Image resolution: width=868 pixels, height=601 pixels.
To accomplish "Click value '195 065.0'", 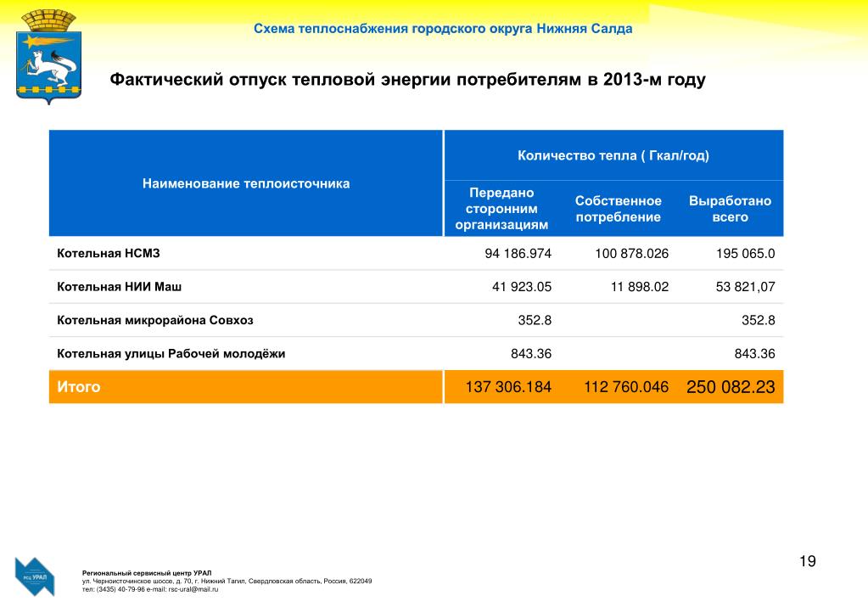I will pyautogui.click(x=745, y=254).
